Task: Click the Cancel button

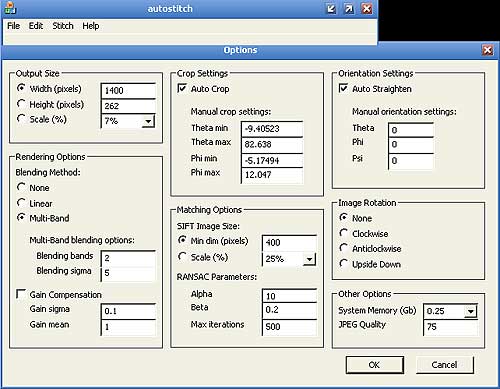Action: (445, 365)
